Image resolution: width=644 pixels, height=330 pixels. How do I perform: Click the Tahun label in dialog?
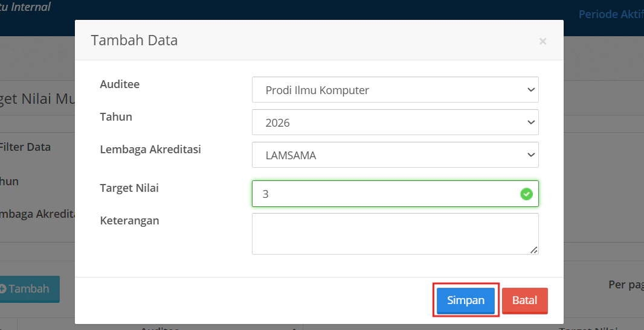click(x=116, y=117)
